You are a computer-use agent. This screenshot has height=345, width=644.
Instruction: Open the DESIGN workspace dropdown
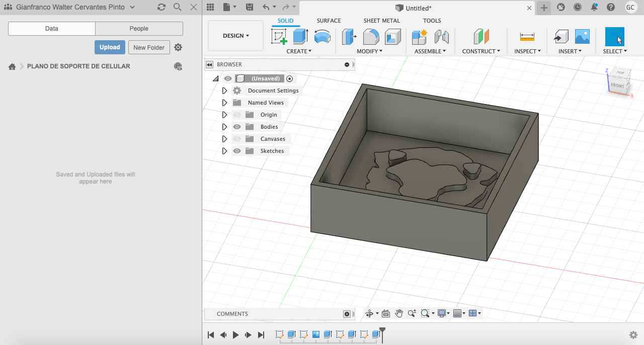236,36
